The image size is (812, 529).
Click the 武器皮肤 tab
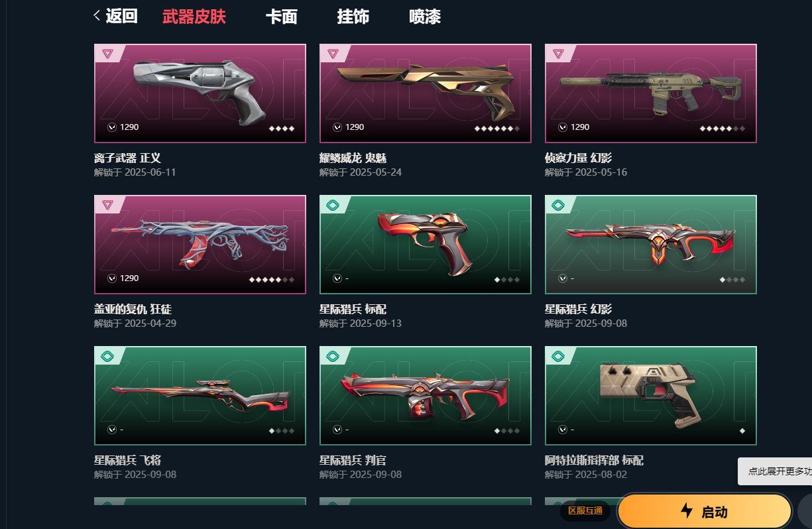[x=194, y=17]
